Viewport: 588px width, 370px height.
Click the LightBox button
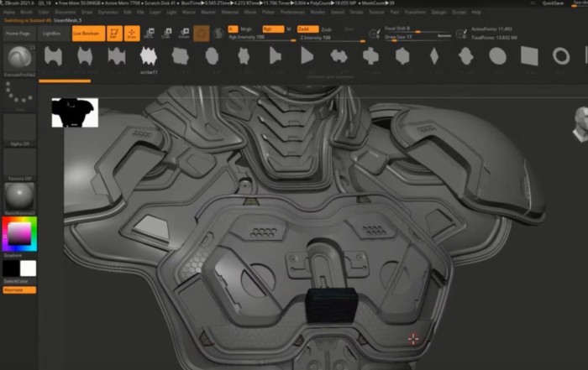click(x=52, y=33)
